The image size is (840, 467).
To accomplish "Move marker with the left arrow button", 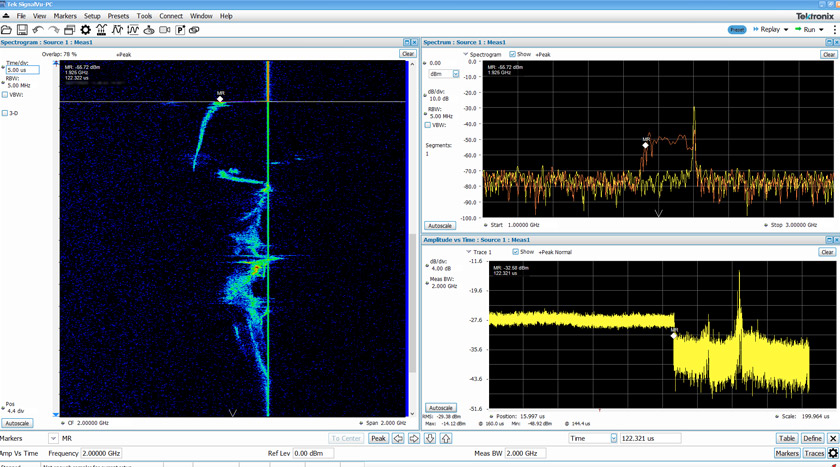I will pos(398,438).
